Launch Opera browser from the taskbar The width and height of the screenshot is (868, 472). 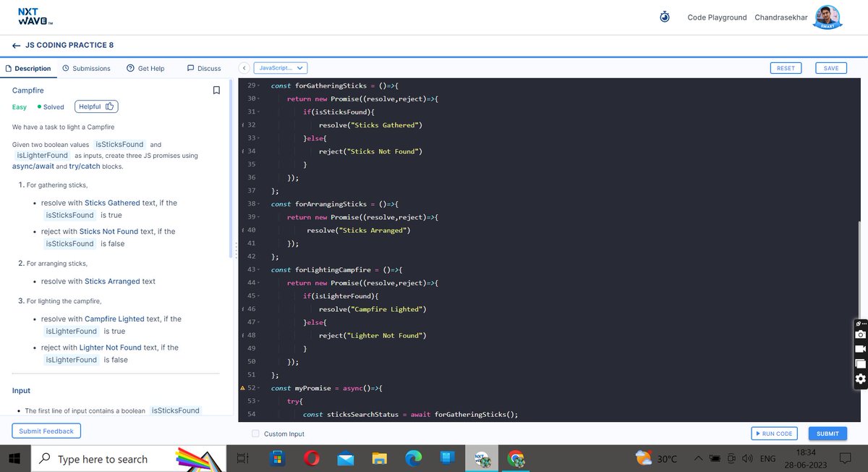312,458
